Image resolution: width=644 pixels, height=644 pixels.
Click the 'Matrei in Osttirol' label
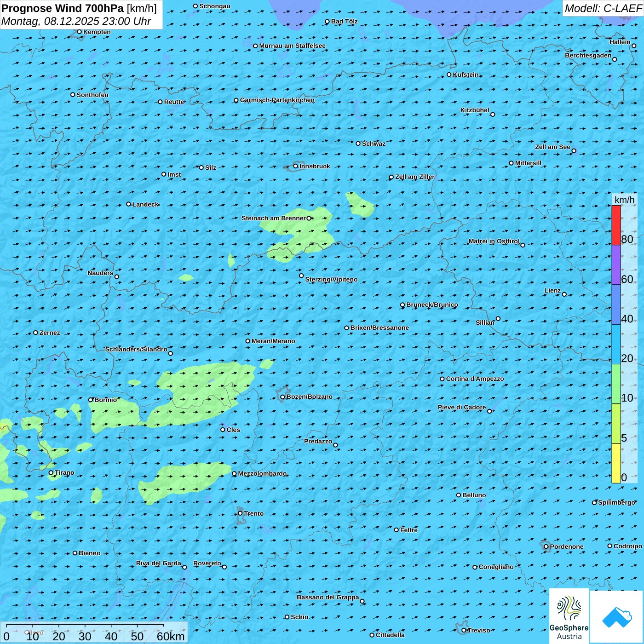[494, 241]
